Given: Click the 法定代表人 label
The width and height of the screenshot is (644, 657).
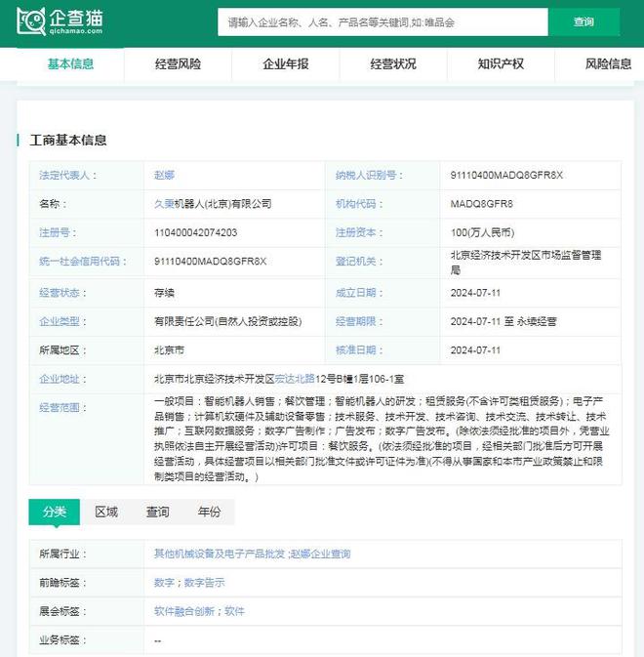Looking at the screenshot, I should [67, 175].
